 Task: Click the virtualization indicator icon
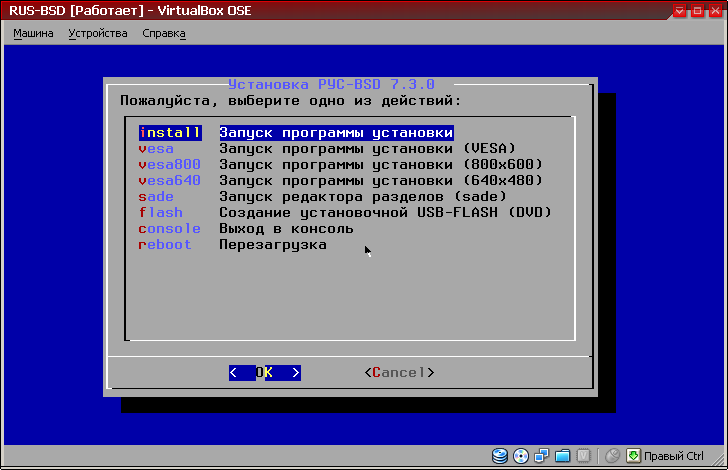coord(583,456)
